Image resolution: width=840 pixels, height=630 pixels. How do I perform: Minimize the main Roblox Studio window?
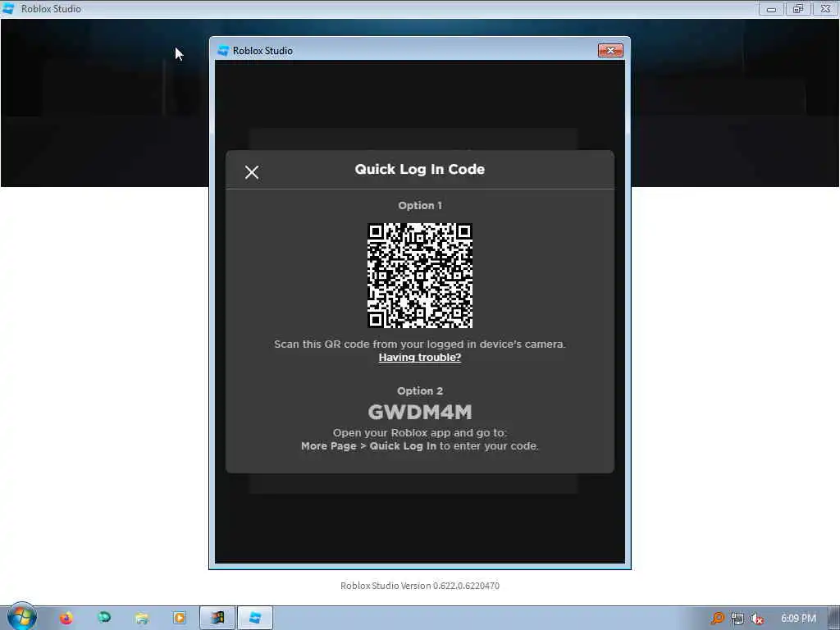pos(771,8)
